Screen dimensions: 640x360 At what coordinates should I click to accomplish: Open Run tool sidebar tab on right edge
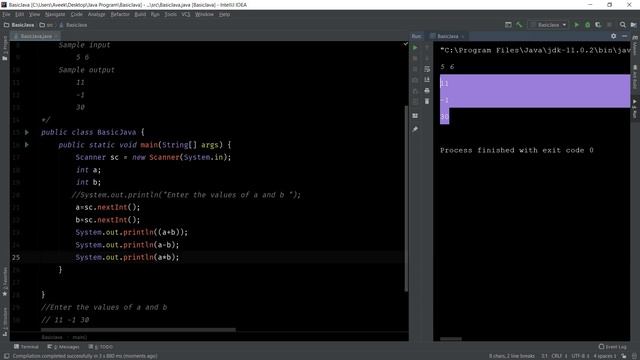point(635,108)
